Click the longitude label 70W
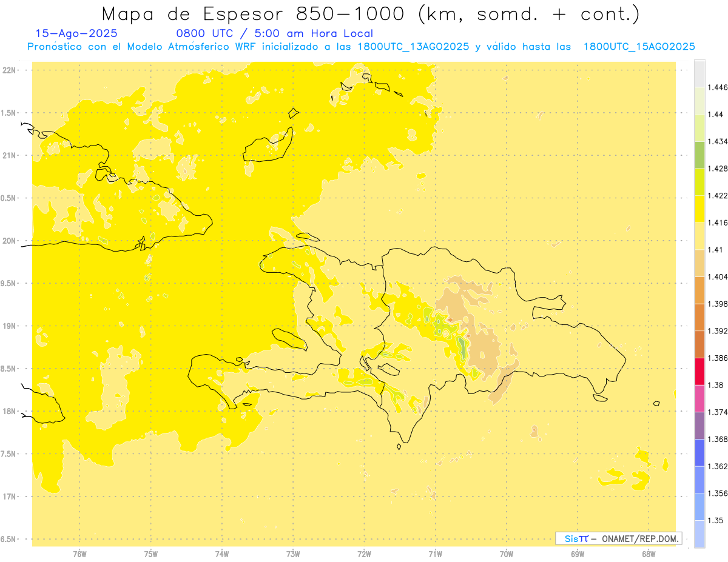This screenshot has width=728, height=562. coord(507,554)
